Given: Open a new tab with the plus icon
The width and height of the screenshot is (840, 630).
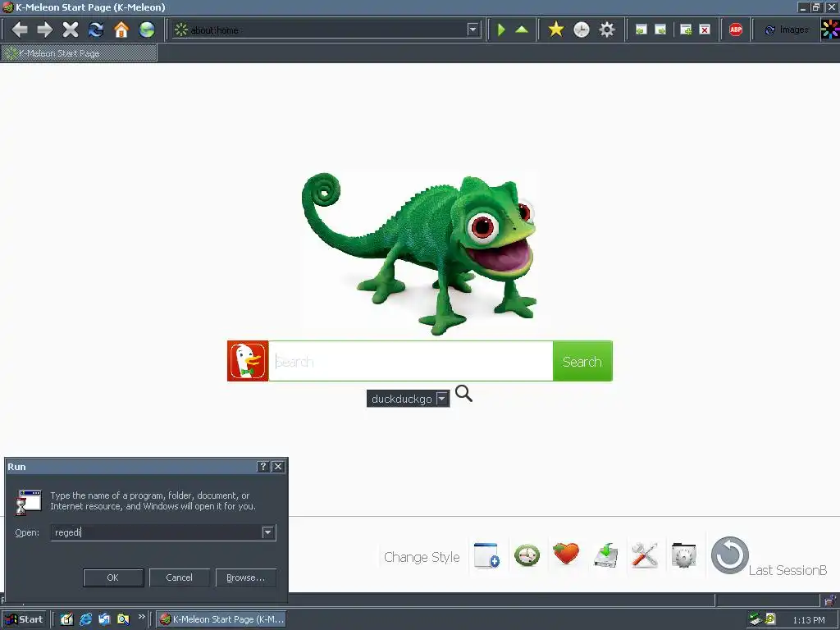Looking at the screenshot, I should coord(686,30).
